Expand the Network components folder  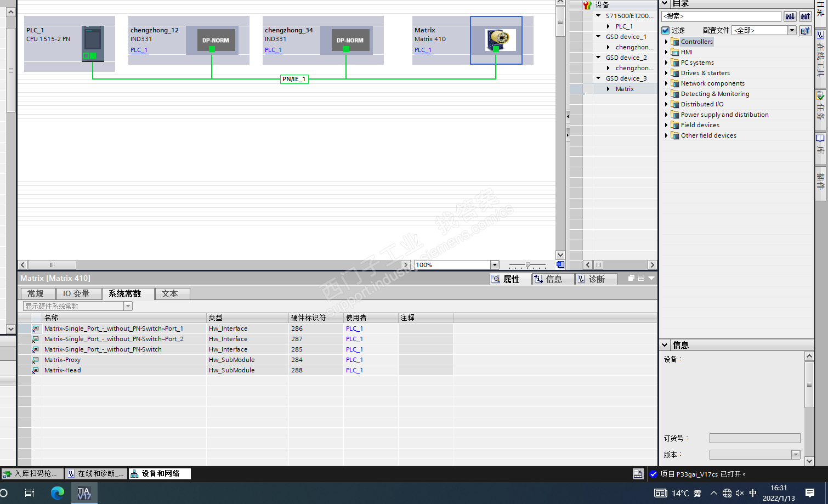[x=666, y=83]
